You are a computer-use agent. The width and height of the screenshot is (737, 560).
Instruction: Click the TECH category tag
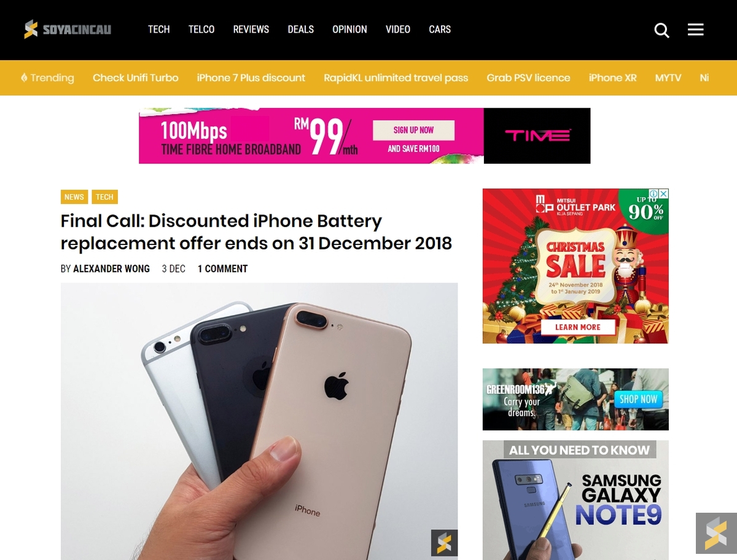(x=104, y=197)
